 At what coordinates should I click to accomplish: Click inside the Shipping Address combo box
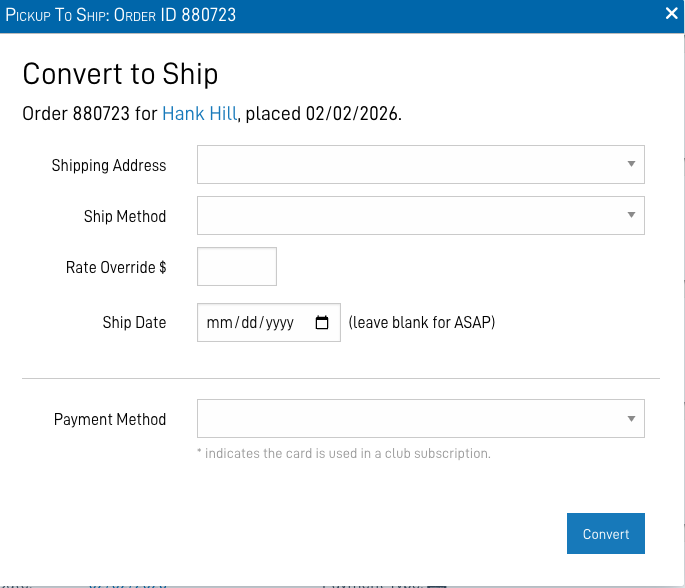tap(410, 165)
